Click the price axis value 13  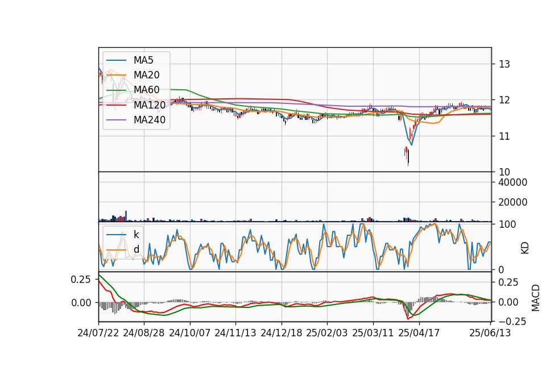504,64
